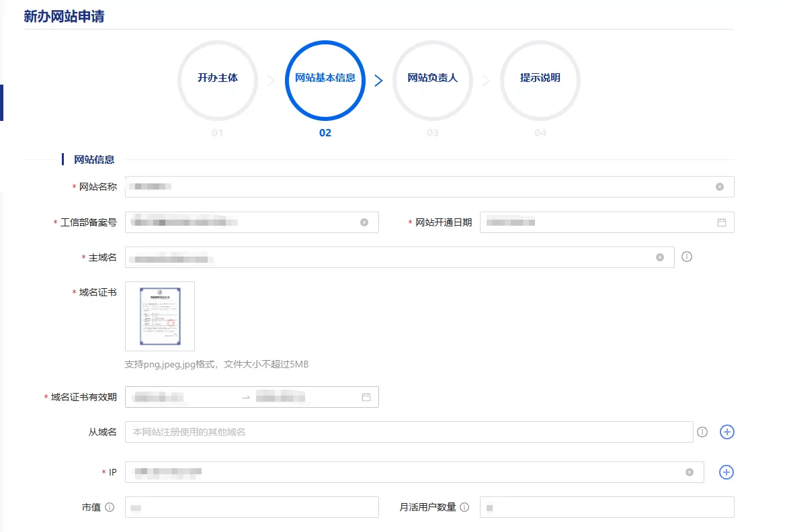Add another 从域名 with the plus button

(x=727, y=432)
